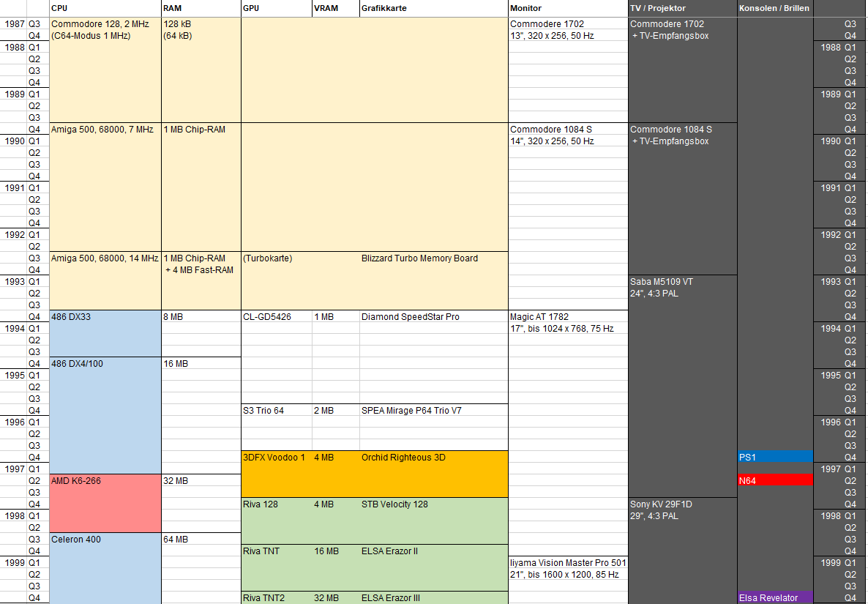
Task: Click the 3DFX Voodoo 1 cell
Action: coord(276,458)
